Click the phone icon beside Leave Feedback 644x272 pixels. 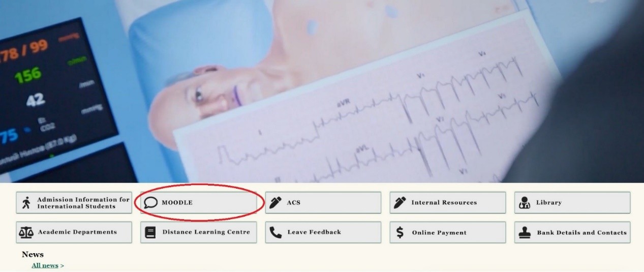click(275, 232)
